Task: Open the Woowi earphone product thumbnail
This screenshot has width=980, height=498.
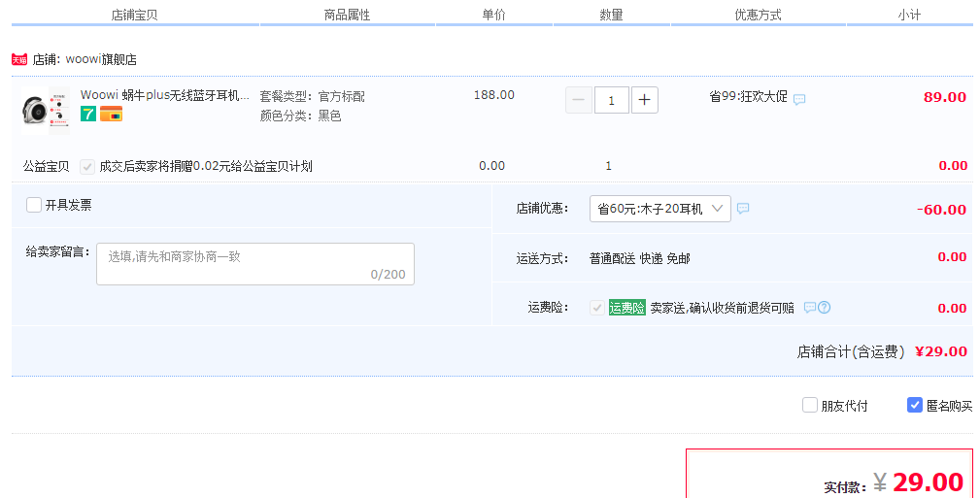Action: pos(46,111)
